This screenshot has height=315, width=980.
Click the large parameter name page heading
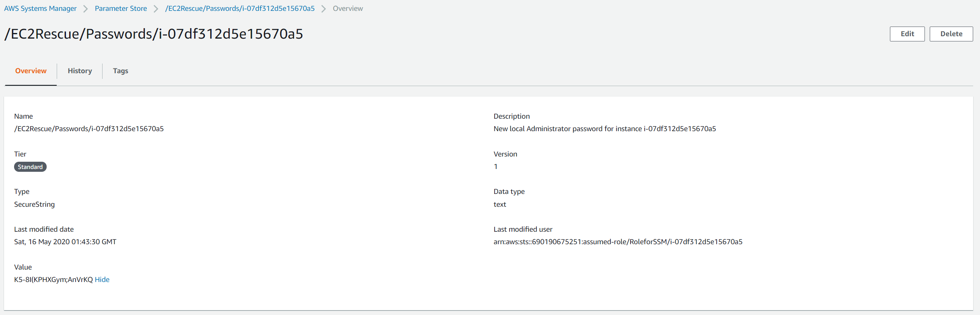coord(154,34)
